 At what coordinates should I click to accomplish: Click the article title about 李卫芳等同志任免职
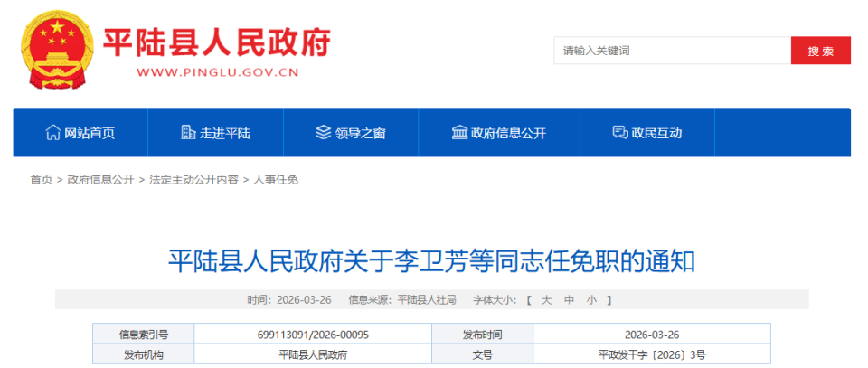[x=432, y=261]
